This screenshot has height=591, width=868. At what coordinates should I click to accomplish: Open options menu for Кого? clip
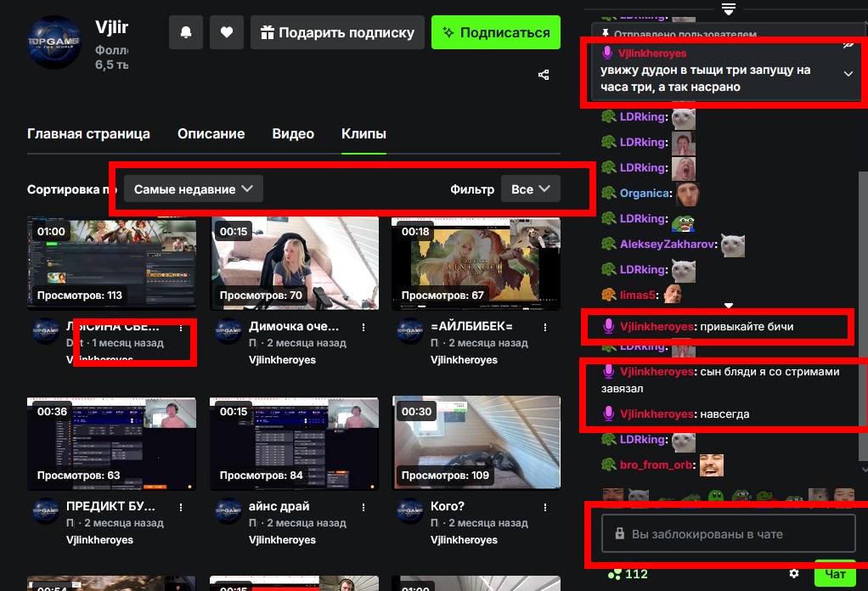(x=545, y=508)
